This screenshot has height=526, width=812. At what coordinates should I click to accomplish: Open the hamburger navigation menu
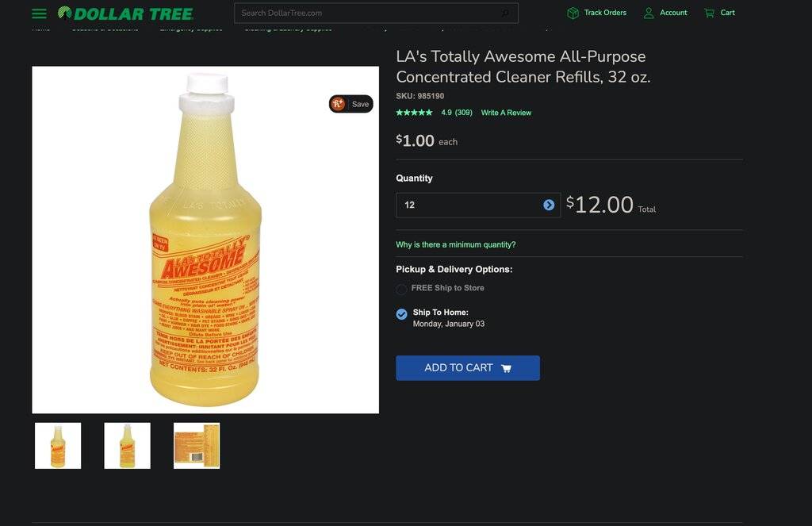click(x=39, y=13)
